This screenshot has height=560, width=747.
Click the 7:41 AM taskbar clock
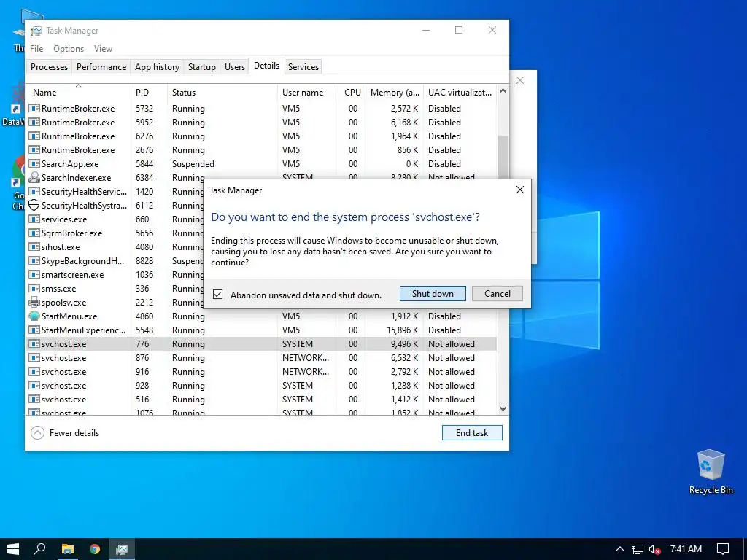click(686, 549)
